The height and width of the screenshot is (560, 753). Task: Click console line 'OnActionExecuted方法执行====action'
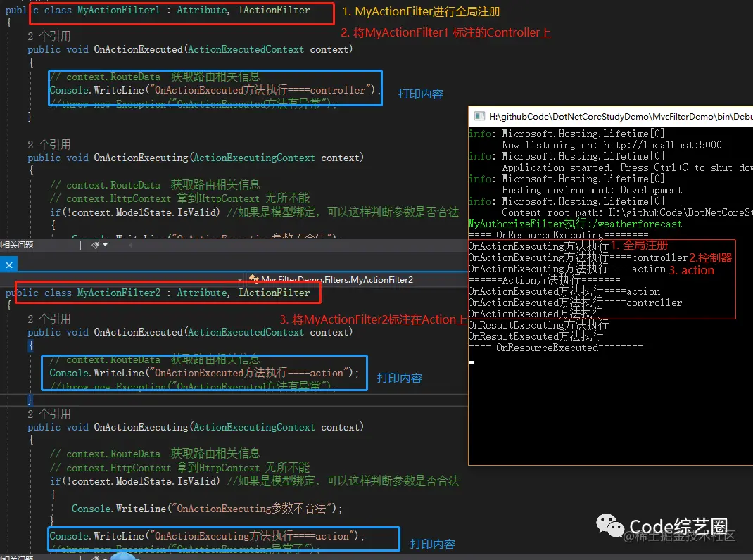564,291
